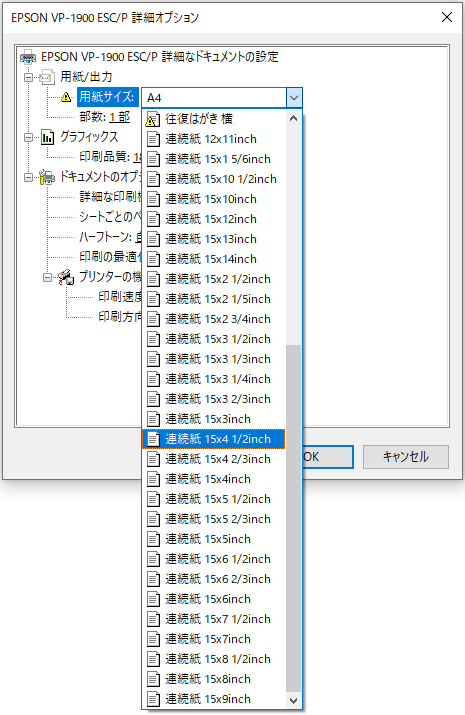465x715 pixels.
Task: Choose 連続紙 15x2 1/2inch option
Action: coord(213,279)
